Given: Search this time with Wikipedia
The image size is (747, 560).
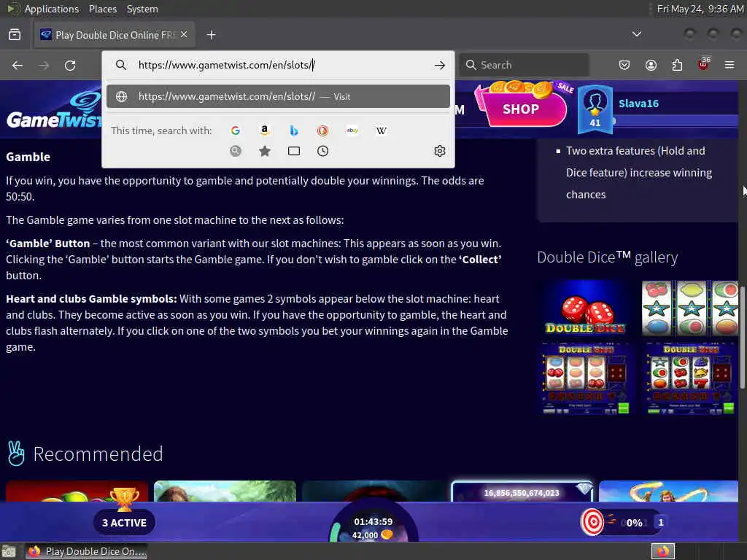Looking at the screenshot, I should click(381, 131).
